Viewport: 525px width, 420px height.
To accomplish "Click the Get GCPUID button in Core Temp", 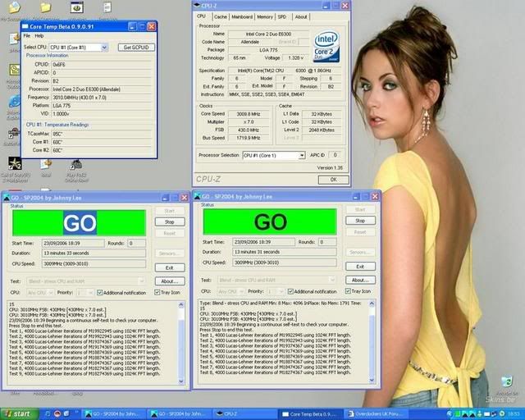I will (136, 48).
